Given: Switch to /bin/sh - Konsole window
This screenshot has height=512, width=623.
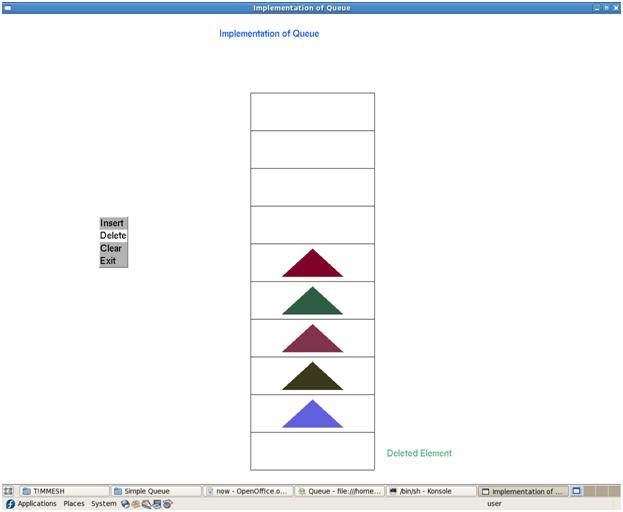Looking at the screenshot, I should 431,491.
